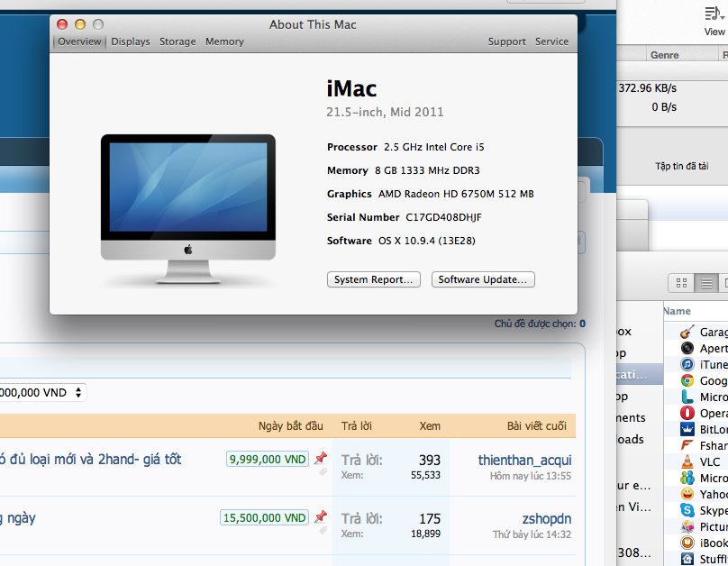This screenshot has height=566, width=728.
Task: Open the Skype icon in Finder list
Action: [687, 511]
